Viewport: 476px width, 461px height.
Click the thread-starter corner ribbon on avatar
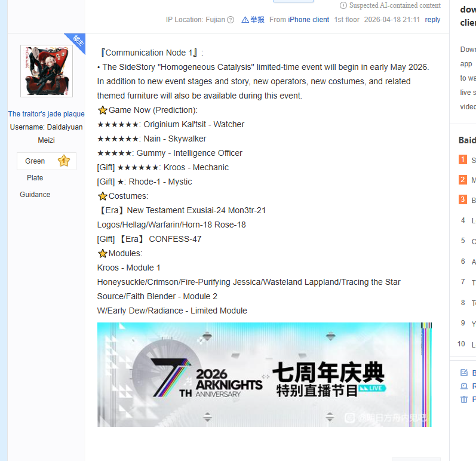point(78,41)
